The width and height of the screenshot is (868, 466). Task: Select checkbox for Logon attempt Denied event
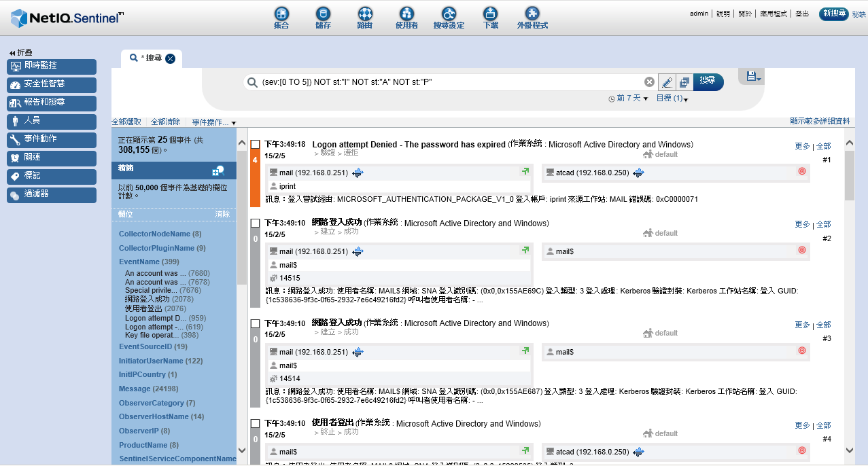tap(256, 145)
